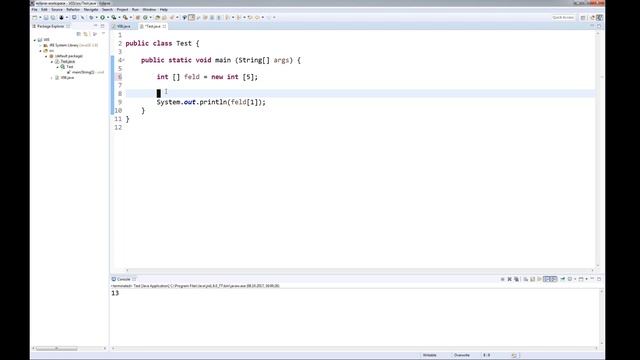
Task: Open the Display Selected Console dropdown
Action: (575, 279)
